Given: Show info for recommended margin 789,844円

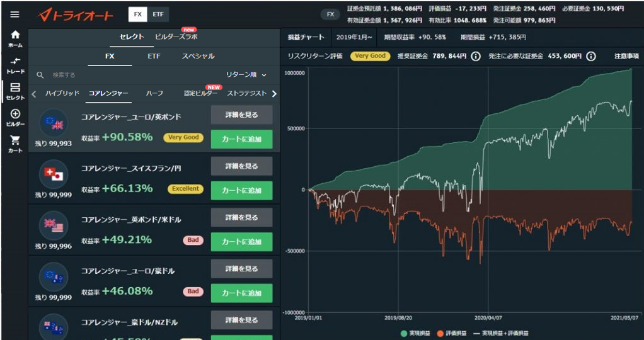Looking at the screenshot, I should coord(475,56).
